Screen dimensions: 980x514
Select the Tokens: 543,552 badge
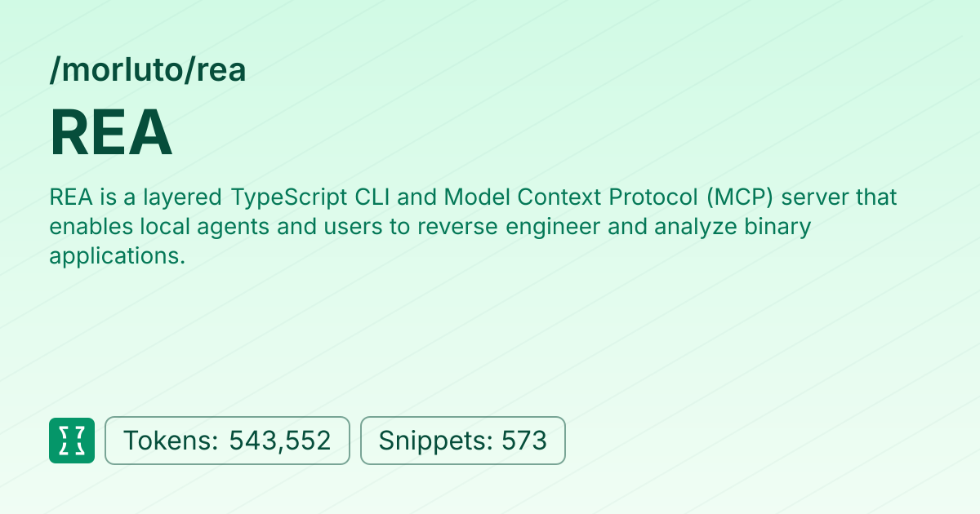(227, 441)
